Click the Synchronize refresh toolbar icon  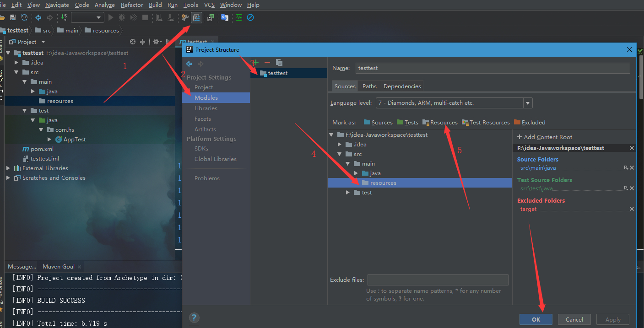24,17
